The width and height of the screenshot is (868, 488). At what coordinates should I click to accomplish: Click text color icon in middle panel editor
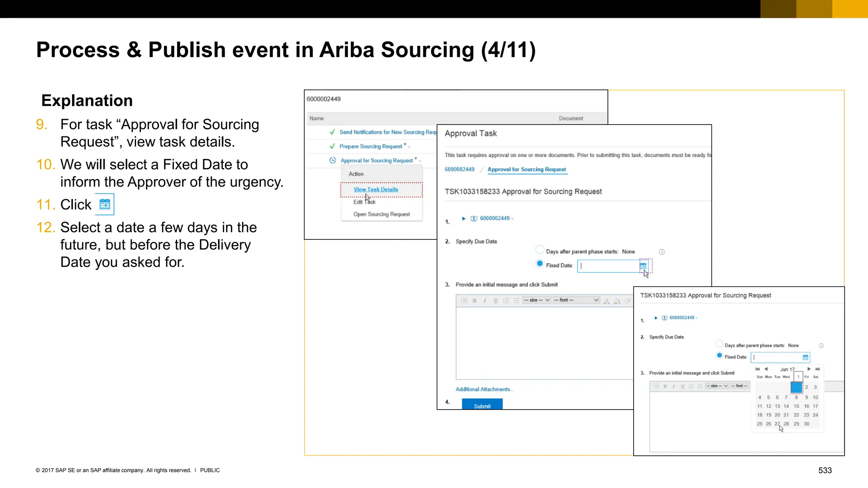(606, 301)
